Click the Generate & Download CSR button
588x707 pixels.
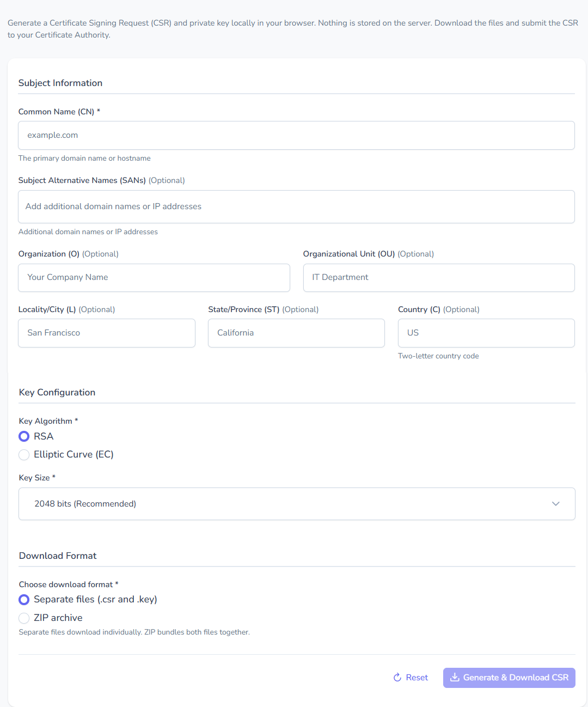coord(509,678)
